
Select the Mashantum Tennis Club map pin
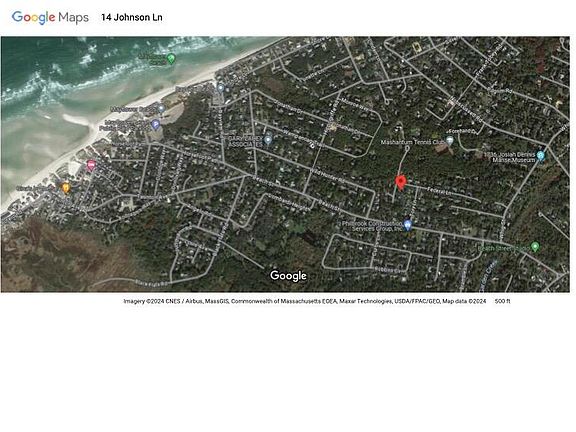449,141
